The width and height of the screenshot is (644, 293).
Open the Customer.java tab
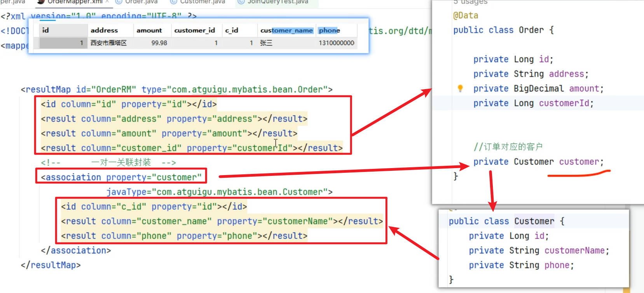[202, 2]
